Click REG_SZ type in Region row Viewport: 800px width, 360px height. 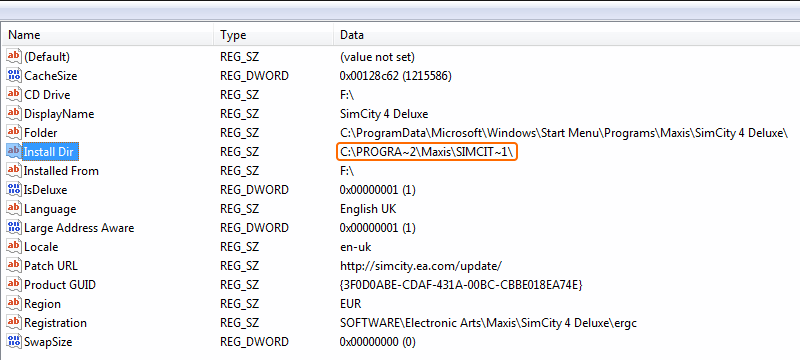point(239,304)
